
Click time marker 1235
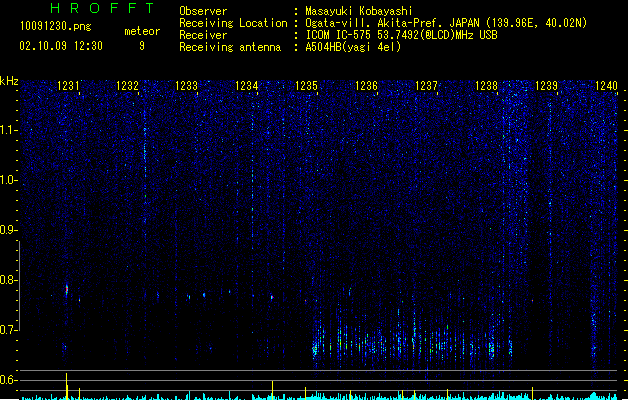306,86
